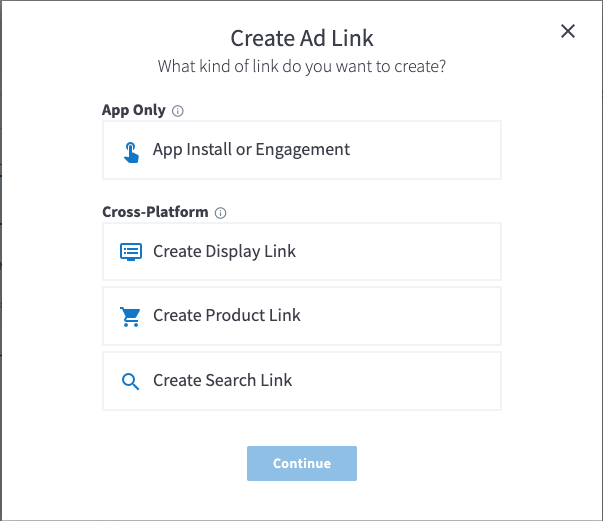Viewport: 603px width, 521px height.
Task: Click the Create Ad Link title
Action: [302, 38]
